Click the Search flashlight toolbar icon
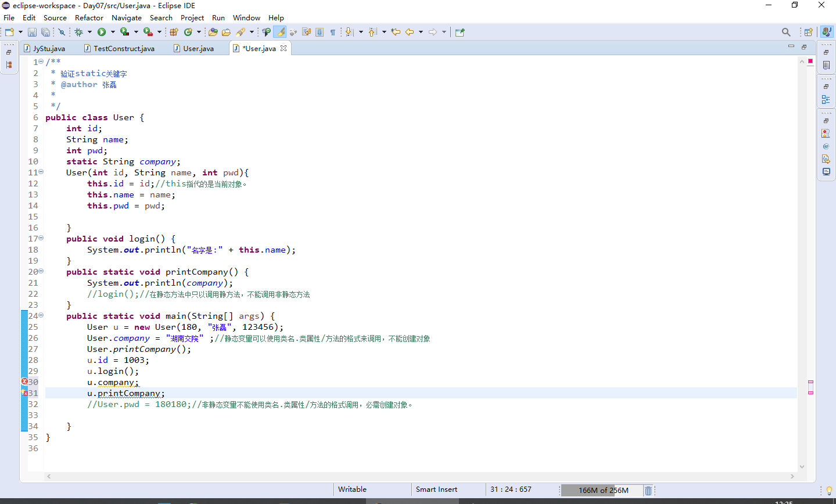The width and height of the screenshot is (836, 504). point(241,32)
